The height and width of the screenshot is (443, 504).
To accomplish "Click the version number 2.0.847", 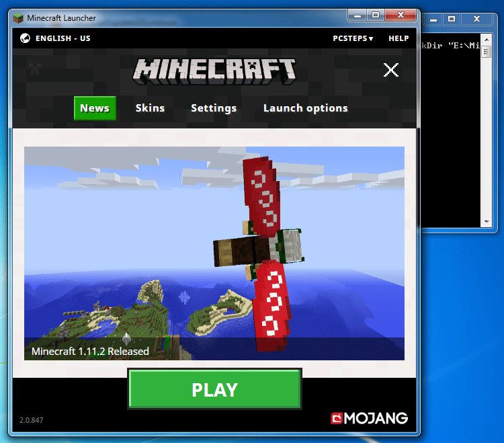I will [31, 420].
